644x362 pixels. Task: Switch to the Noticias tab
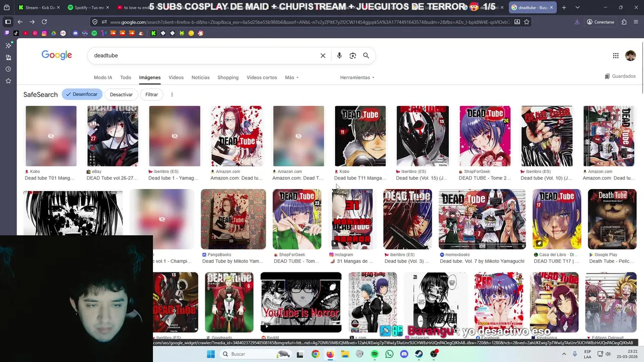tap(200, 77)
